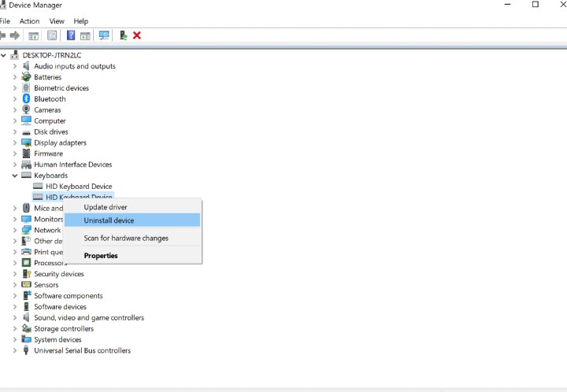Screen dimensions: 567x392
Task: Expand the Audio inputs and outputs node
Action: pos(15,67)
